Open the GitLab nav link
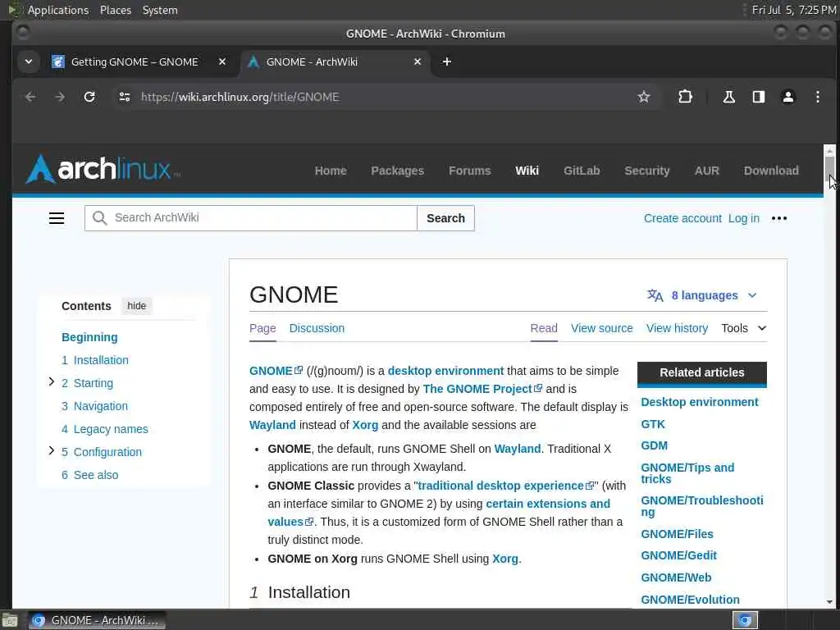Screen dimensions: 840x630 582,171
